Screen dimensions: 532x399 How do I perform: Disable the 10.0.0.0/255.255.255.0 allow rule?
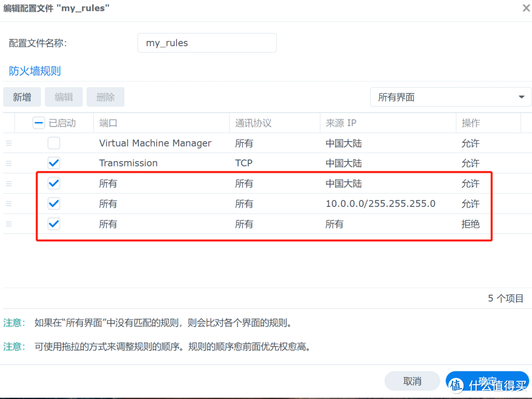click(54, 203)
